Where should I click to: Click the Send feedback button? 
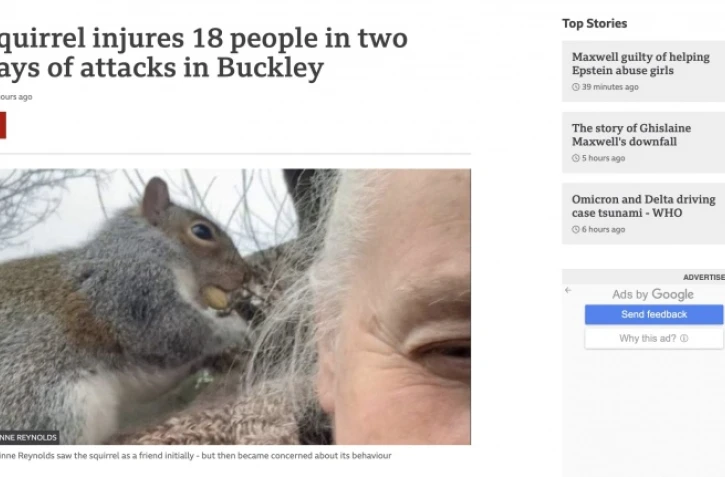pos(654,314)
